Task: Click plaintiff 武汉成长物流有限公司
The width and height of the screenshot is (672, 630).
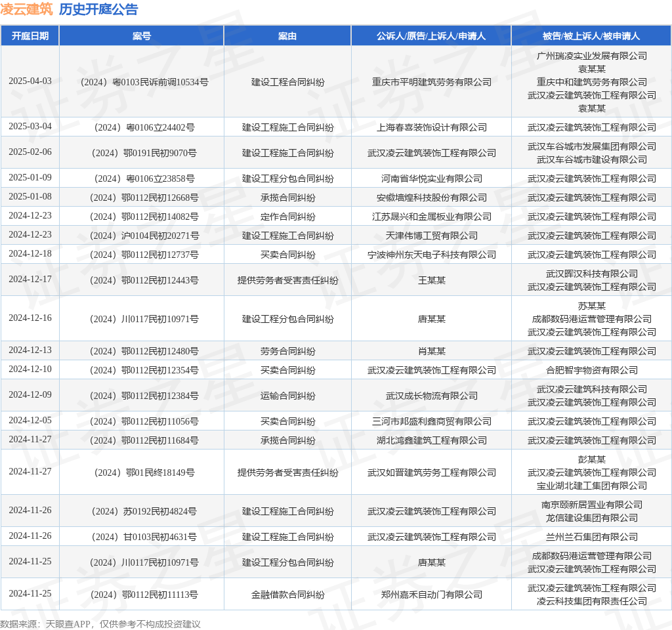Action: coord(432,396)
